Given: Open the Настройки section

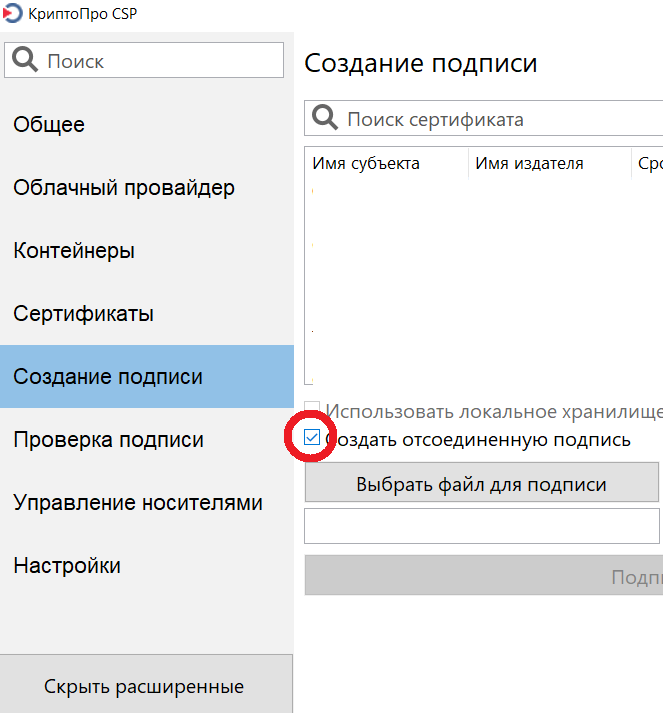Looking at the screenshot, I should click(67, 566).
